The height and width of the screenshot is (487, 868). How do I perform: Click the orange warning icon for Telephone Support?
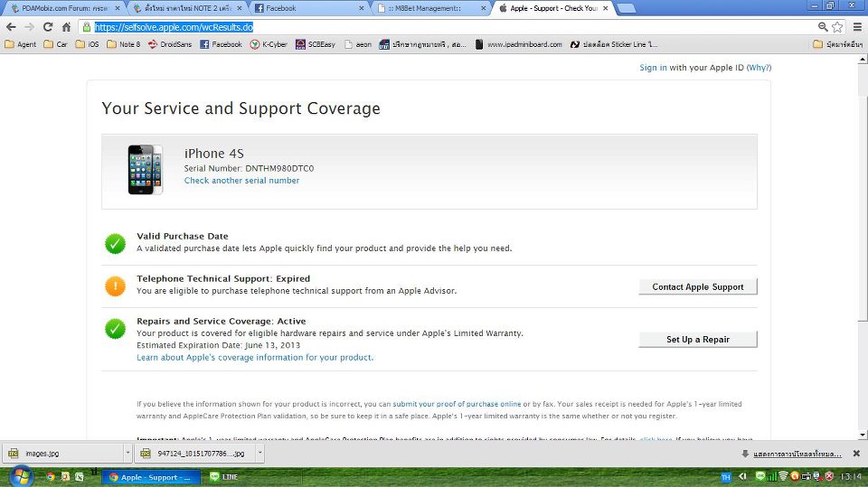point(115,286)
